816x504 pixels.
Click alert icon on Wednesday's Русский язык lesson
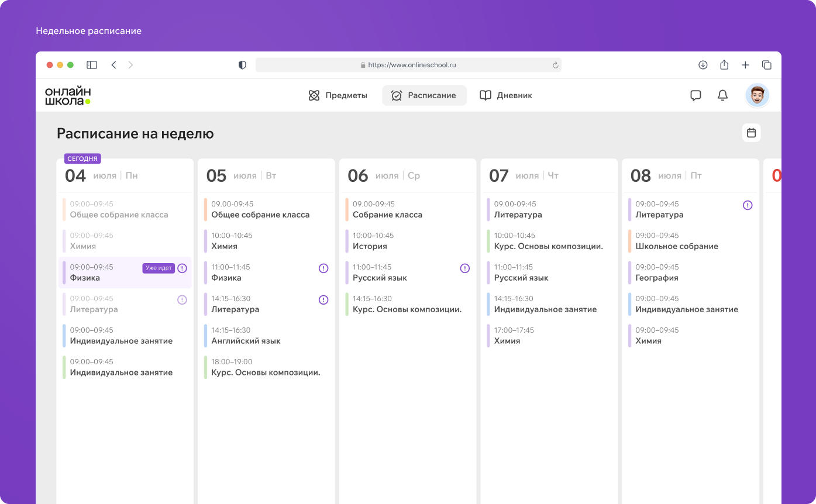click(465, 268)
